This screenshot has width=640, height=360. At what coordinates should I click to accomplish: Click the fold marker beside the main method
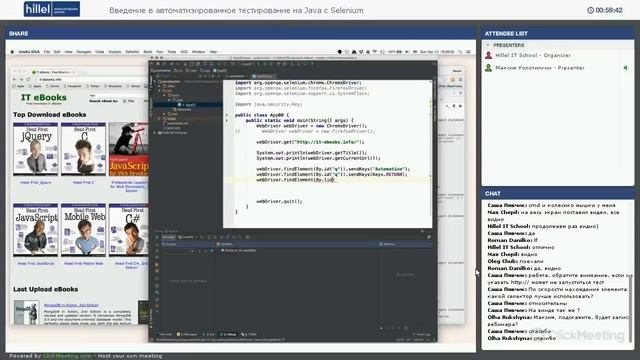227,120
